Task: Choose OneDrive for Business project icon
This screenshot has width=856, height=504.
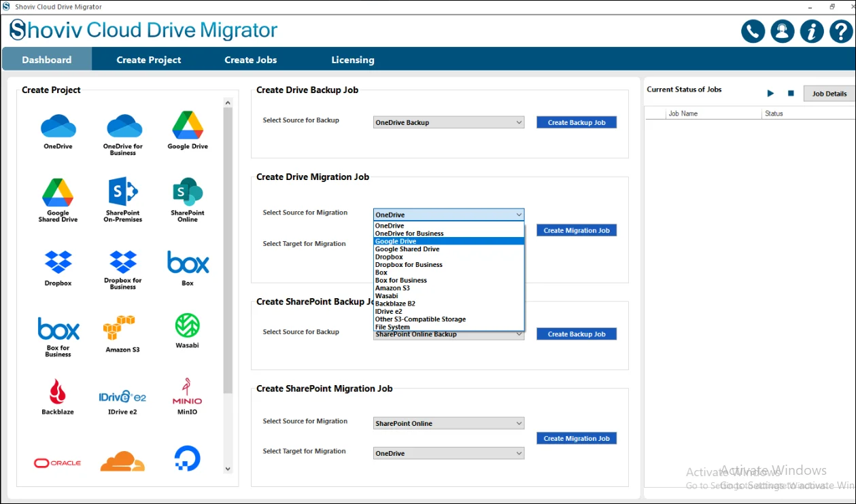Action: point(124,126)
